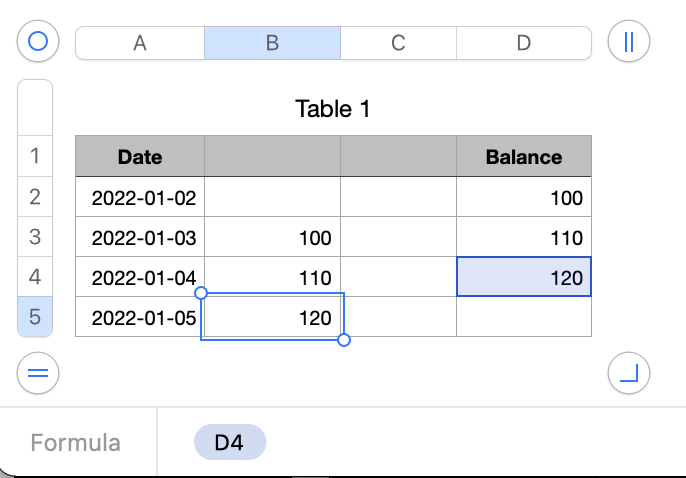Select column D header
Image resolution: width=686 pixels, height=478 pixels.
524,42
